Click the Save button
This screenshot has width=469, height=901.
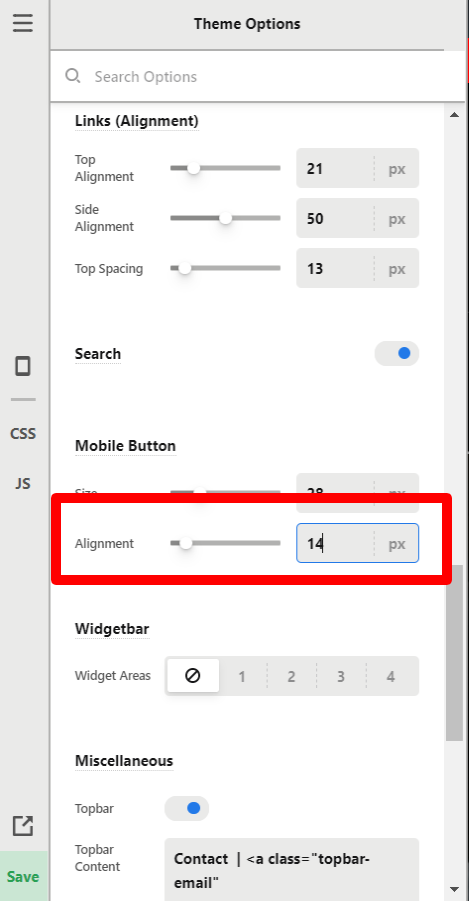(24, 876)
